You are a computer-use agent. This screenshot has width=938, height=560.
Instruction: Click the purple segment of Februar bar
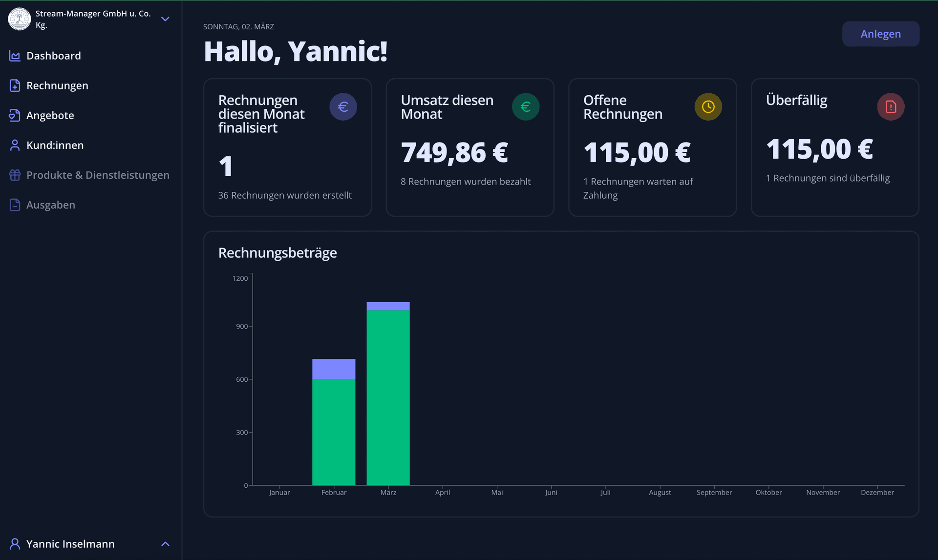click(x=334, y=370)
